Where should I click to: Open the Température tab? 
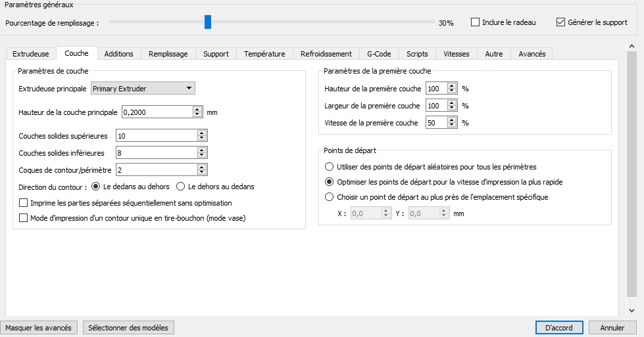(264, 54)
